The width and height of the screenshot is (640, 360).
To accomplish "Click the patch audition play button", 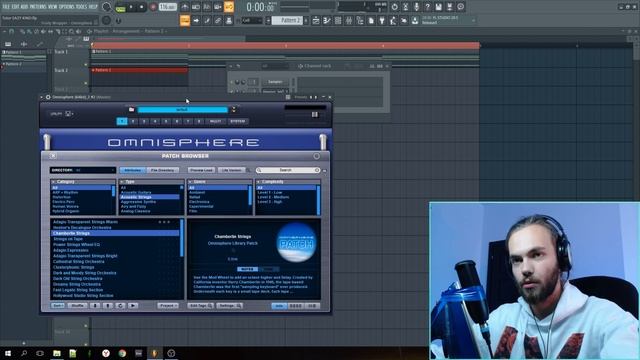I will tap(133, 306).
